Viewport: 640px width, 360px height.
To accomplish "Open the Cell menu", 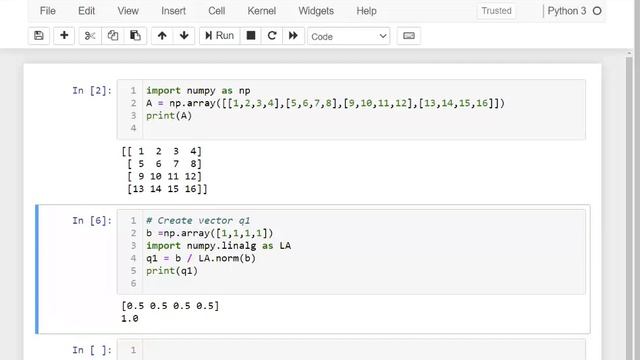I will click(217, 11).
